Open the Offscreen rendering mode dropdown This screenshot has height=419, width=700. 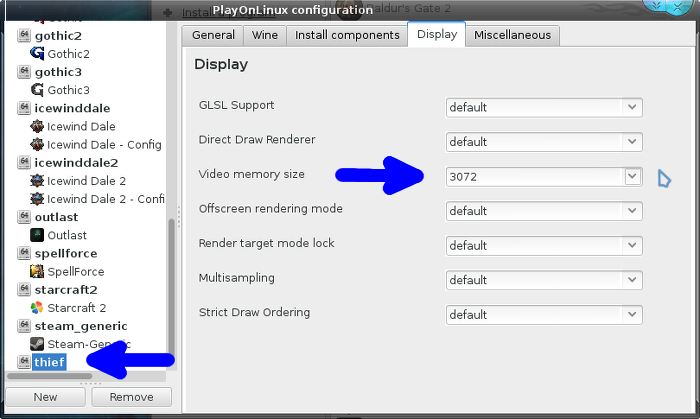(x=544, y=211)
